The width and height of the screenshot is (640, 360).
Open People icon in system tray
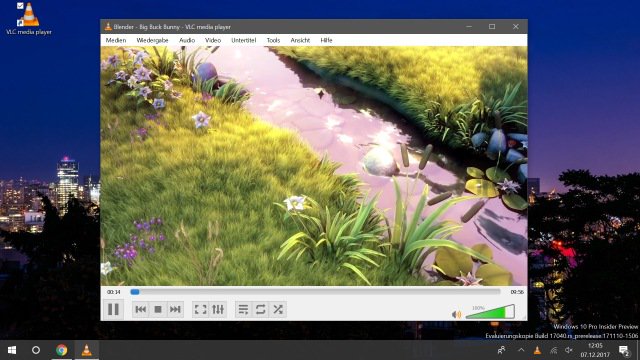coord(502,350)
